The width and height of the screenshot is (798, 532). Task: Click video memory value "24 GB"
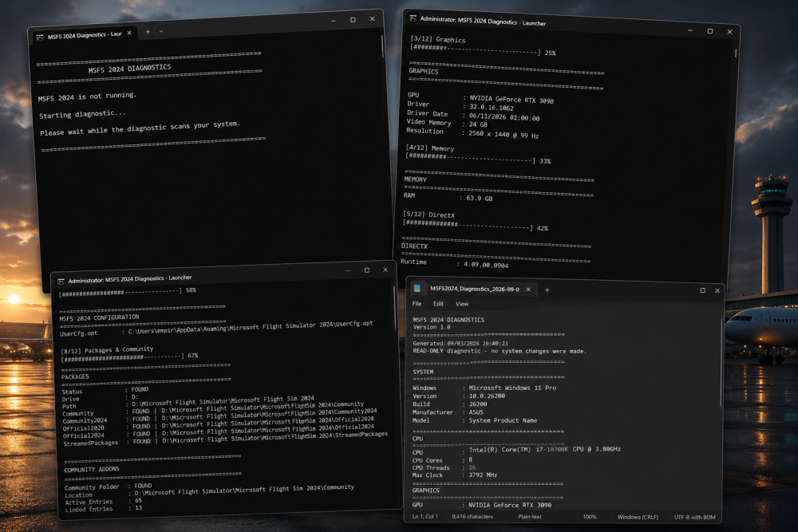[x=478, y=124]
